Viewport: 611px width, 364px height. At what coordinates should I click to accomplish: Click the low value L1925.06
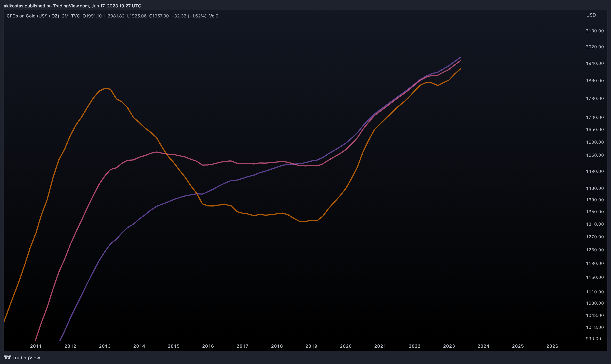[137, 16]
